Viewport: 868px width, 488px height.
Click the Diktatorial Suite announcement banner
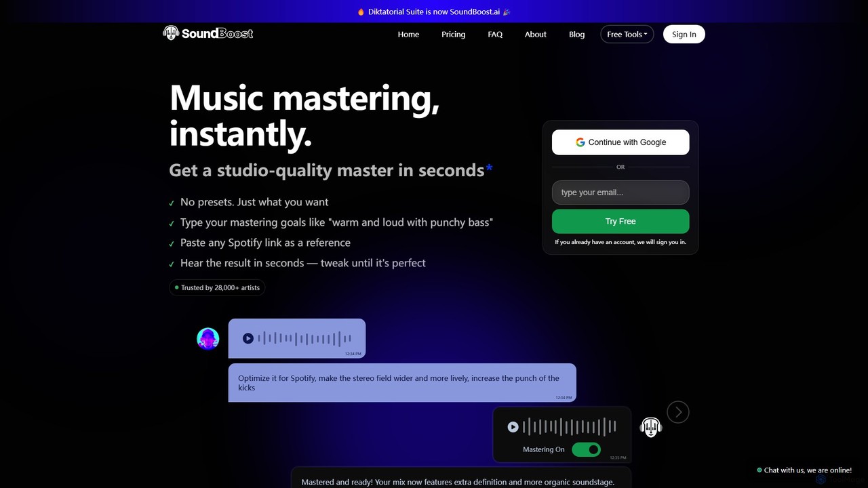tap(434, 12)
